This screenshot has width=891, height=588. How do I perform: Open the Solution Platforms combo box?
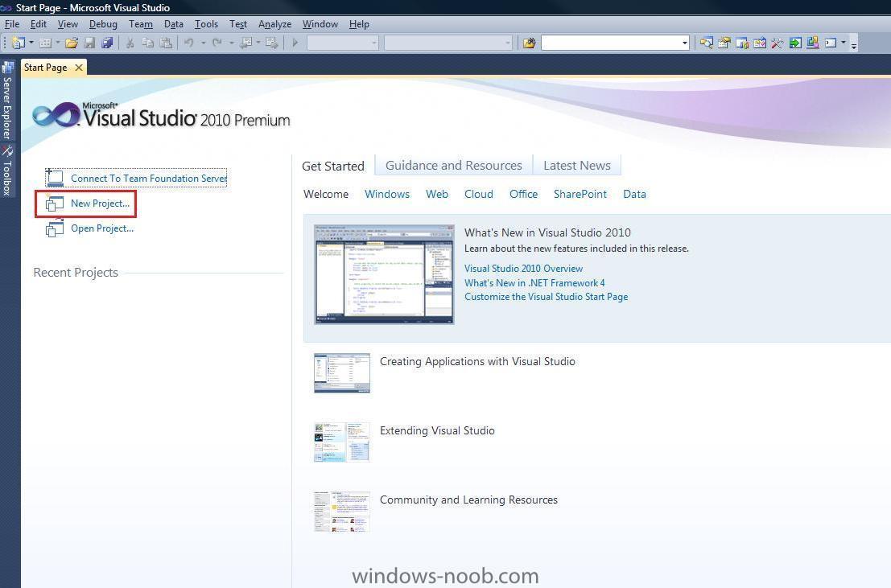click(x=448, y=43)
